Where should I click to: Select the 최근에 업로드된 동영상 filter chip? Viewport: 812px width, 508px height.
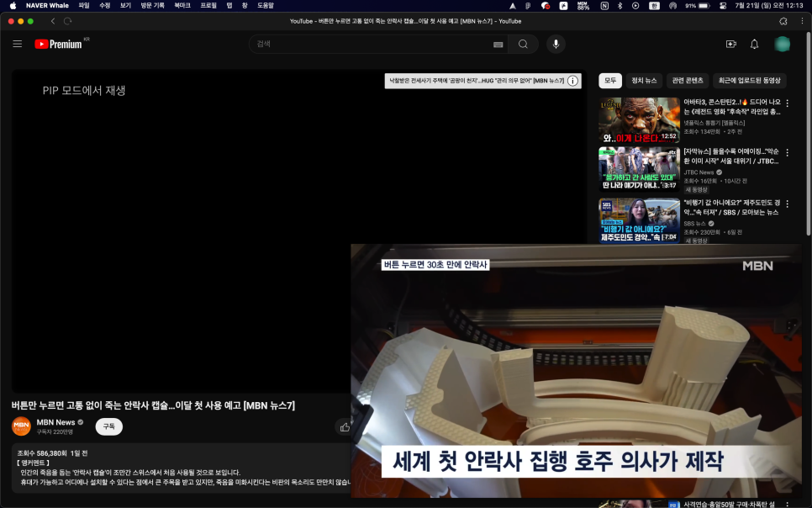tap(749, 81)
